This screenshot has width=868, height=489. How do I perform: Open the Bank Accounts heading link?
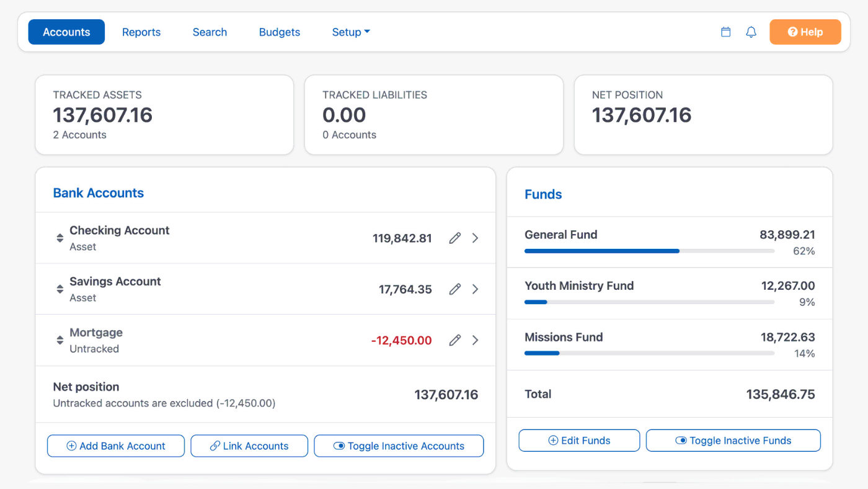tap(99, 193)
